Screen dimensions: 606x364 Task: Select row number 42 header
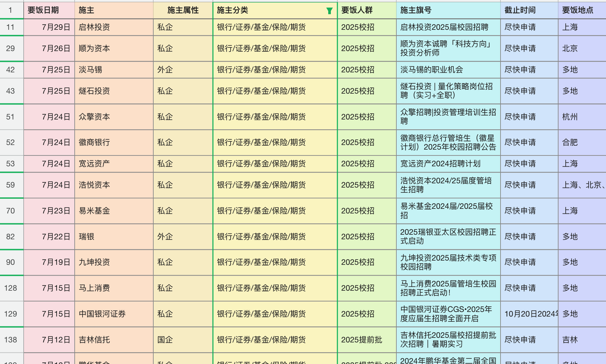(10, 70)
